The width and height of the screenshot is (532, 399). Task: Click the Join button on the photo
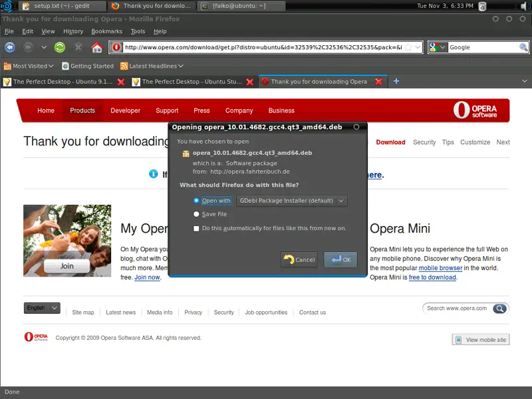67,266
